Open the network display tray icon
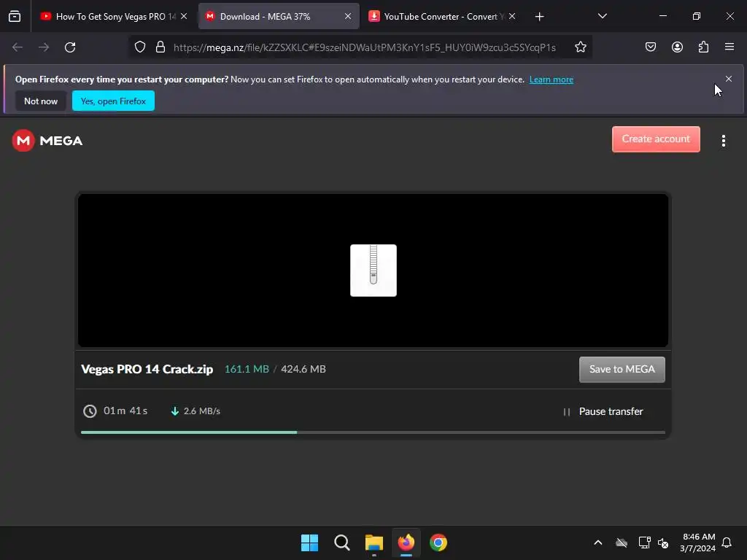The height and width of the screenshot is (560, 747). [x=644, y=542]
